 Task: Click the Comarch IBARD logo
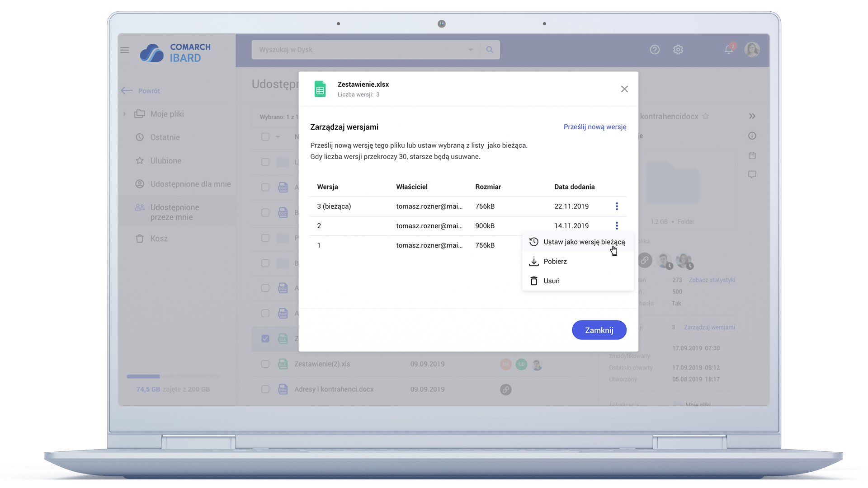click(x=175, y=53)
